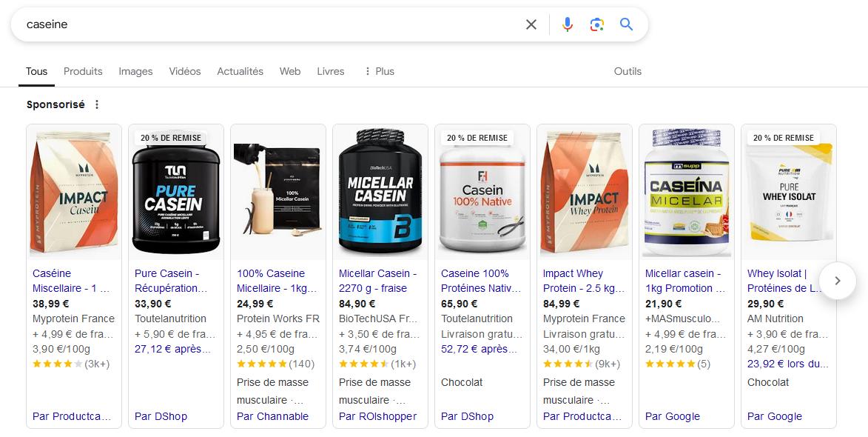Open the Outils search tools
The height and width of the screenshot is (437, 868).
(628, 71)
